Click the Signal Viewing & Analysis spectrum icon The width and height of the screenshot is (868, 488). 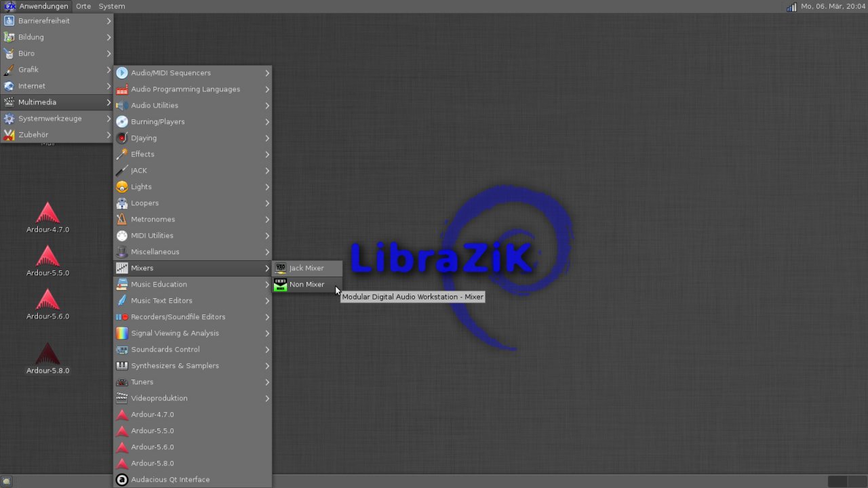point(122,333)
